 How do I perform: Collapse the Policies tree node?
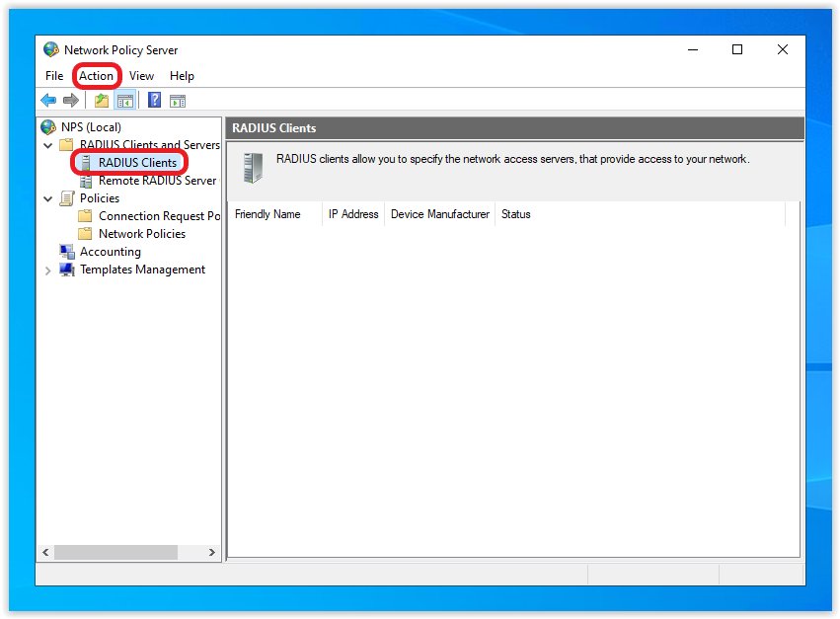[x=48, y=198]
